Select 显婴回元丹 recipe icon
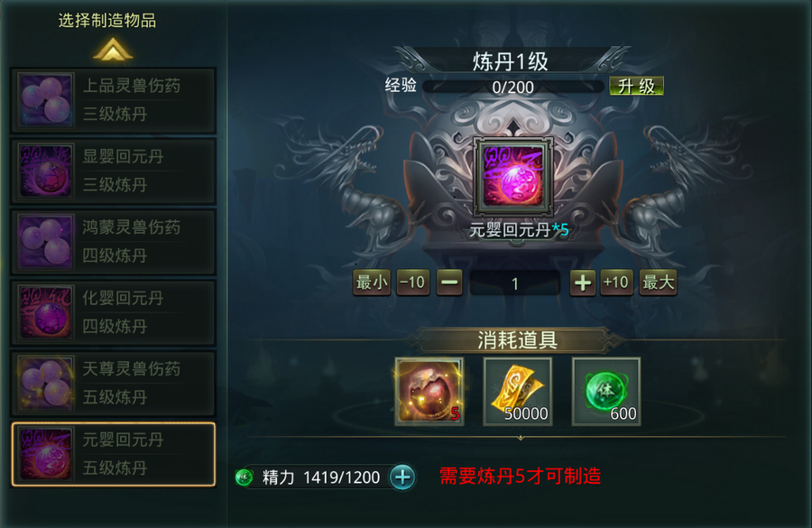The width and height of the screenshot is (812, 528). (46, 171)
